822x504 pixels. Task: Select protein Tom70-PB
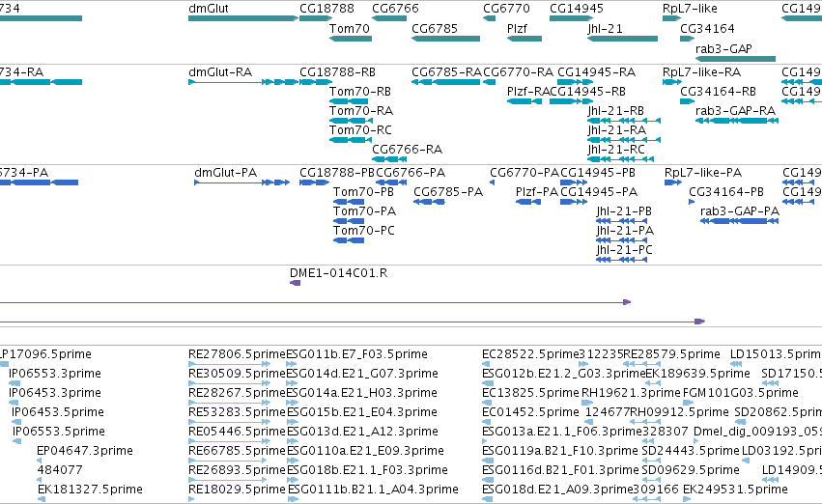click(349, 202)
